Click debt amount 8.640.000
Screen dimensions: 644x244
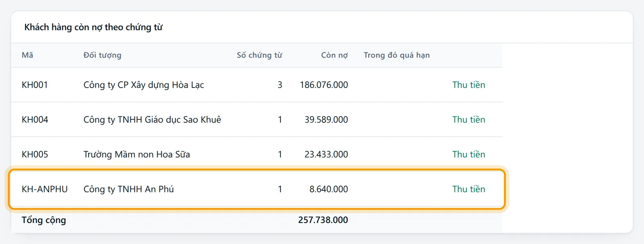coord(328,189)
